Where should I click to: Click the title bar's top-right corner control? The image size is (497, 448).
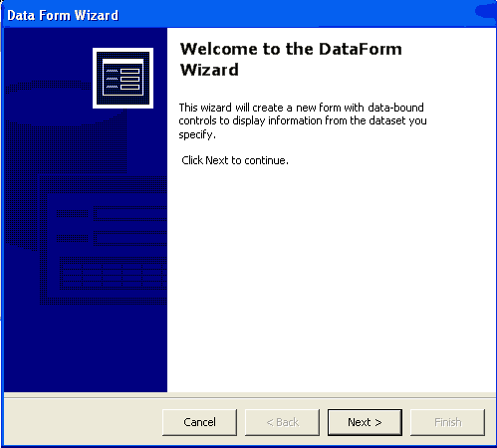[486, 11]
